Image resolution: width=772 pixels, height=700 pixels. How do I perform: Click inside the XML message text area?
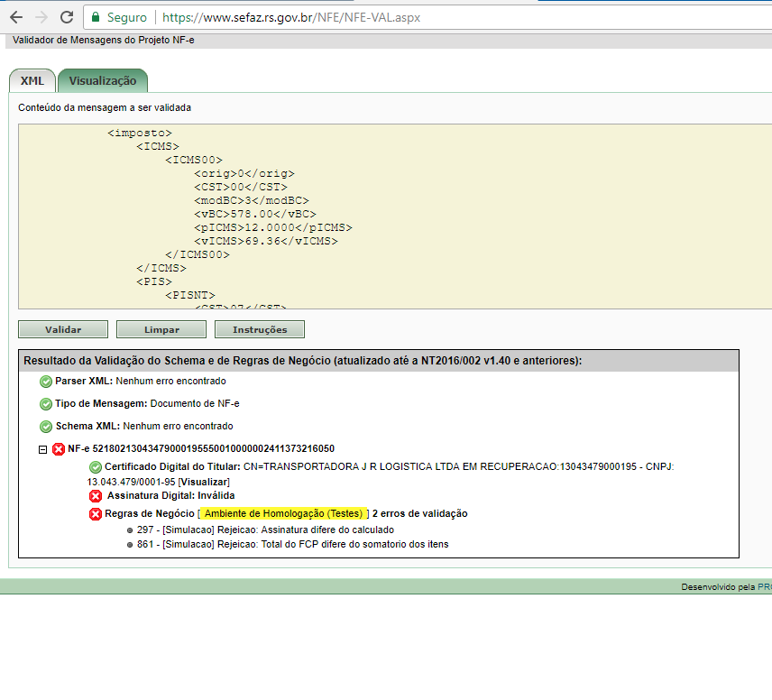tap(395, 216)
